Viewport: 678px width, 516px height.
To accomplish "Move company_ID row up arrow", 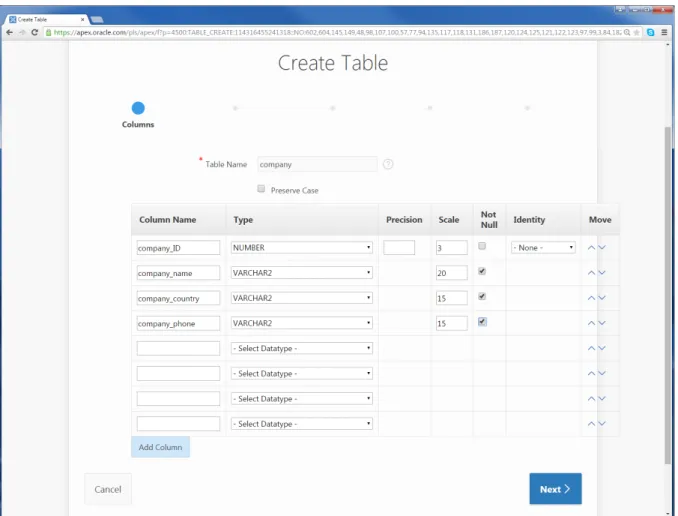I will point(591,248).
